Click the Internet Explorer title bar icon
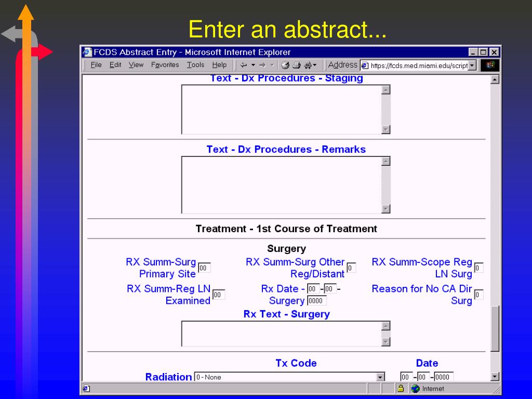Viewport: 532px width, 399px height. coord(87,52)
